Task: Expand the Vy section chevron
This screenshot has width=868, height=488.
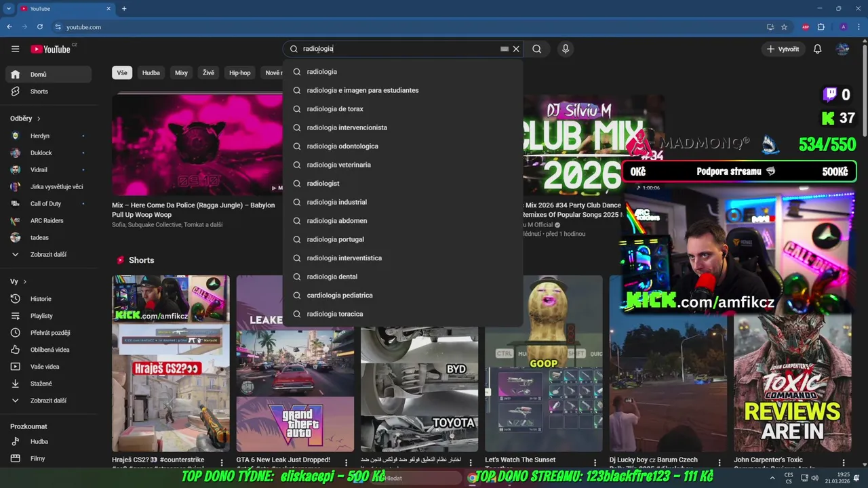Action: pos(24,281)
